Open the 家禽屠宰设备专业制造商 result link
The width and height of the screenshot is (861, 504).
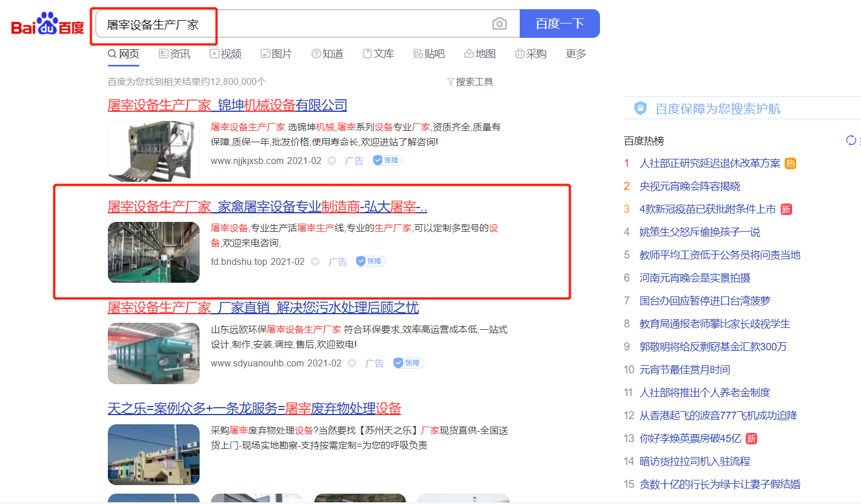coord(267,206)
